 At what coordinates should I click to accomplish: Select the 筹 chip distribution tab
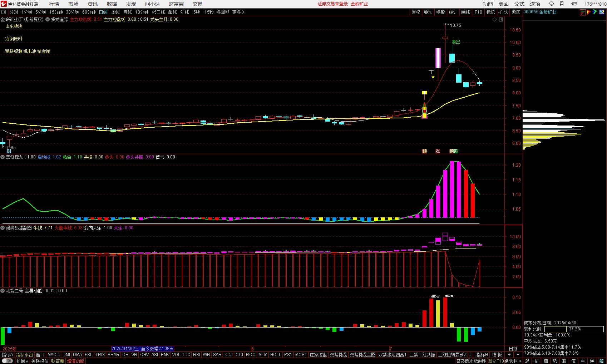coord(601,361)
